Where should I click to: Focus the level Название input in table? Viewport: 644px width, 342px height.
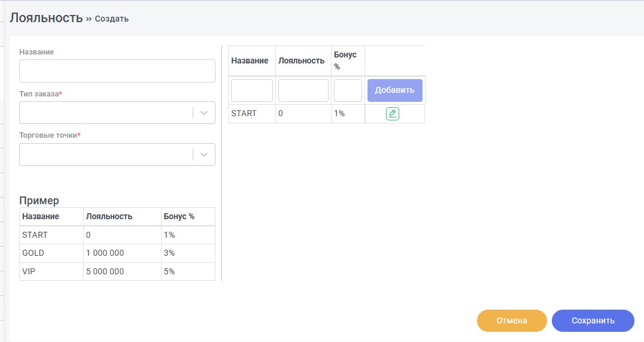pyautogui.click(x=252, y=90)
